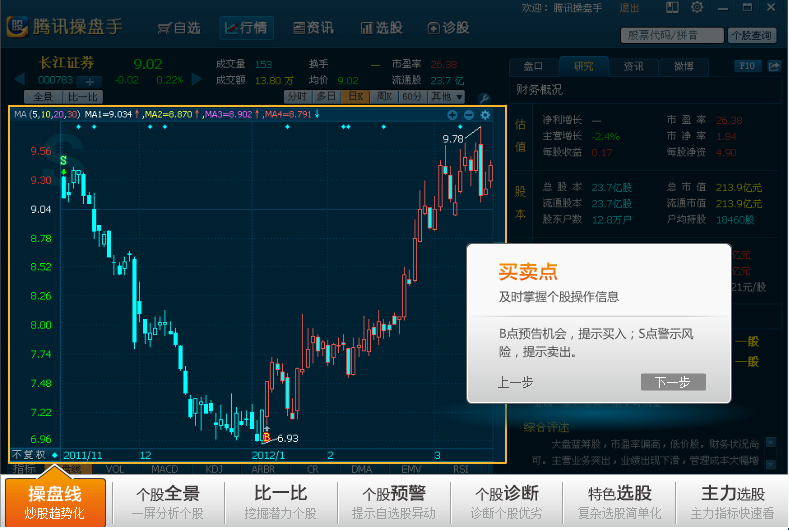
Task: Open the 微博 tab
Action: point(684,66)
